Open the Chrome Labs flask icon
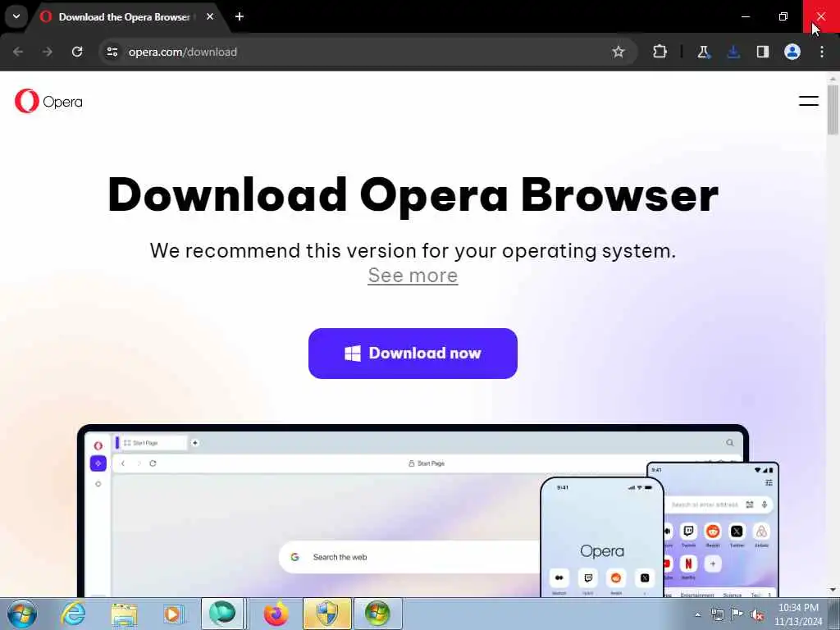 (703, 52)
